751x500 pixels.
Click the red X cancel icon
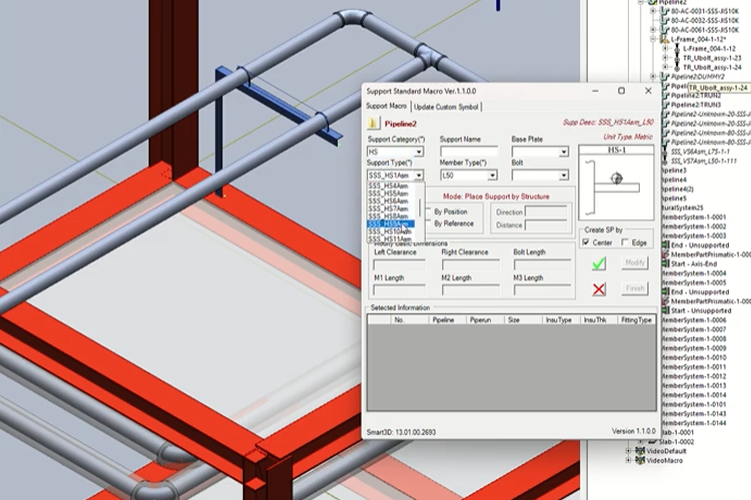click(599, 289)
